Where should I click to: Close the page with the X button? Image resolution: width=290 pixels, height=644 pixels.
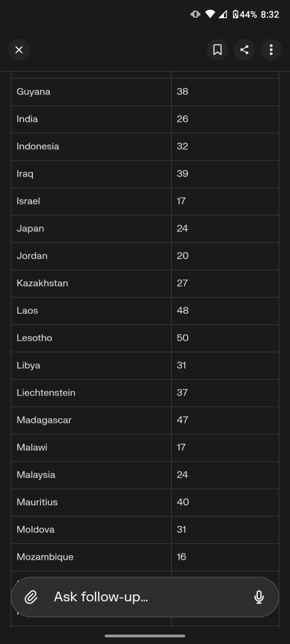click(19, 50)
